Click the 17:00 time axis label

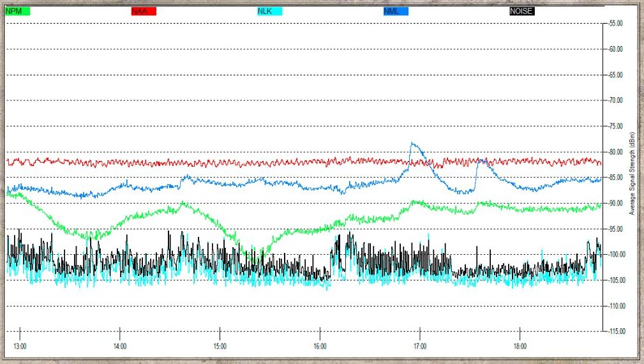[x=420, y=346]
